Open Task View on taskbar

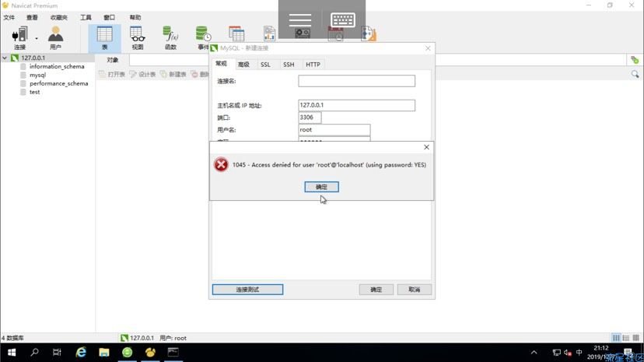pyautogui.click(x=57, y=353)
